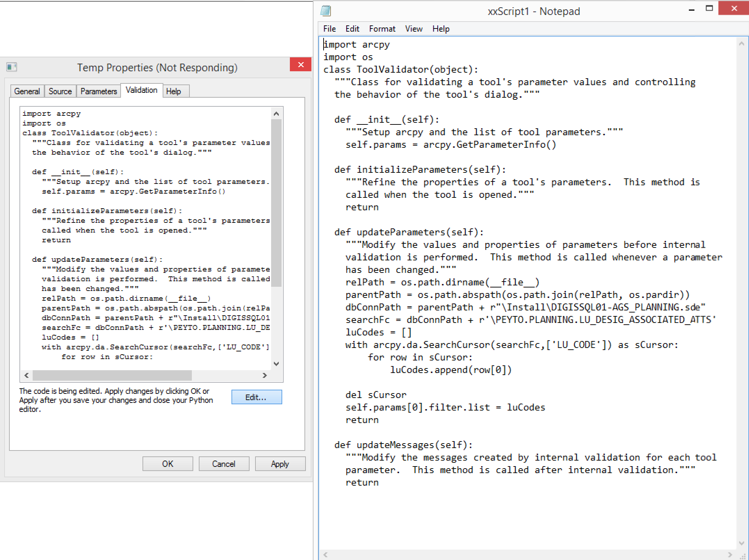Image resolution: width=749 pixels, height=560 pixels.
Task: Click left arrow of validation code horizontal scrollbar
Action: [x=26, y=375]
